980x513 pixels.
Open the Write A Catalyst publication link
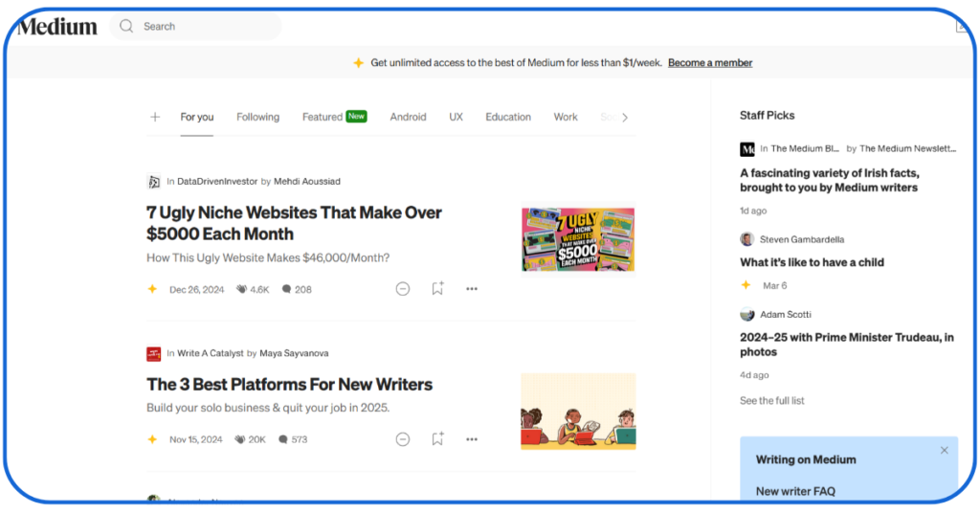pyautogui.click(x=210, y=353)
